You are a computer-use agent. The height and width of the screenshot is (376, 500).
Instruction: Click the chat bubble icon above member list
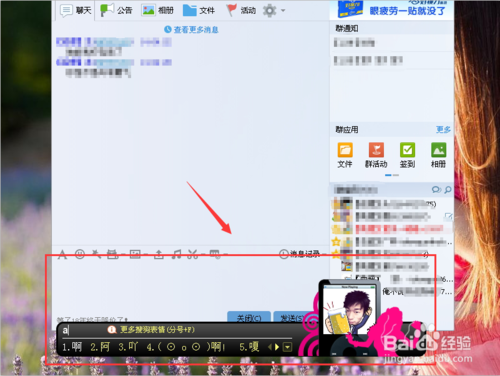[436, 190]
